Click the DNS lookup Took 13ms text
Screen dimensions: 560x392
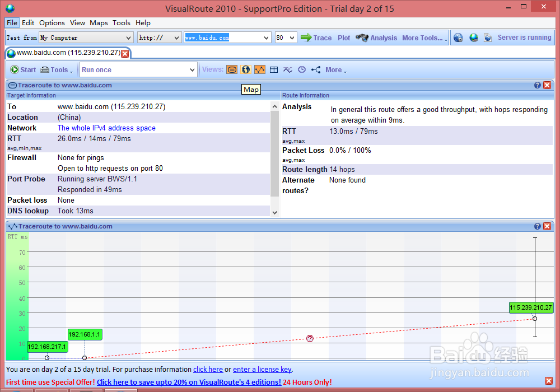click(76, 211)
